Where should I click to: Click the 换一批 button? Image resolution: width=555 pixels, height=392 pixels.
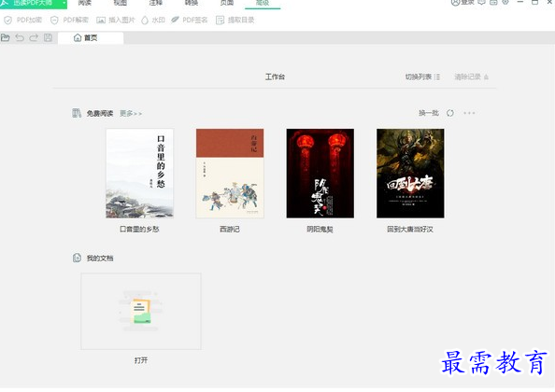click(x=429, y=113)
